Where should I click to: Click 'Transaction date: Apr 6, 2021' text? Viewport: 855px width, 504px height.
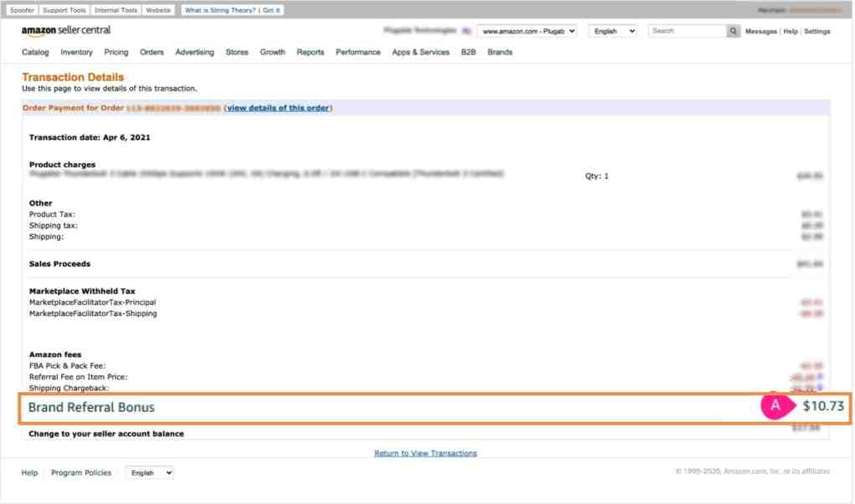90,137
